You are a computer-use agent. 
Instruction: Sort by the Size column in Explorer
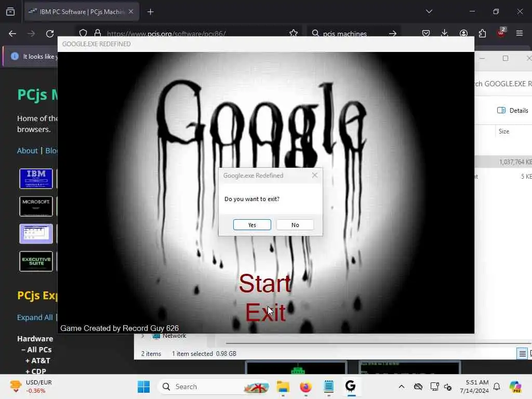[x=504, y=131]
